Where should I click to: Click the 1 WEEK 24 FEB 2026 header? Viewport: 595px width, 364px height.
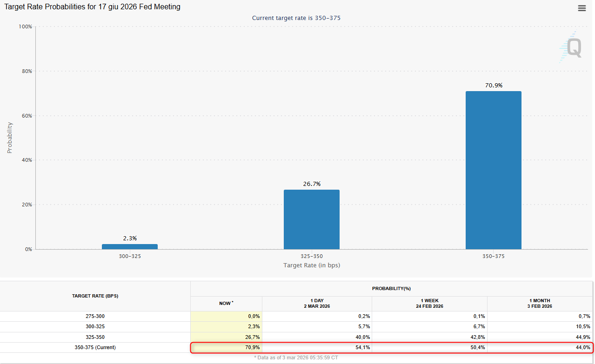429,304
